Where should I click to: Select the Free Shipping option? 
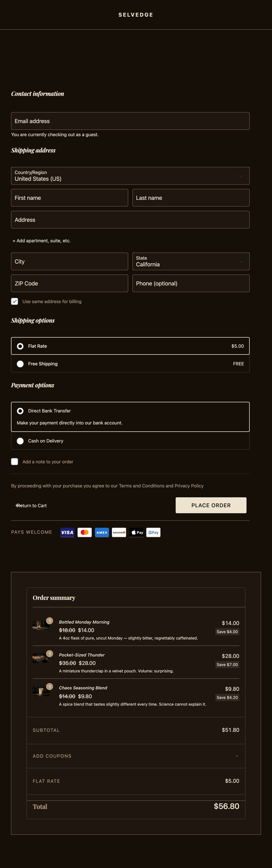[20, 364]
